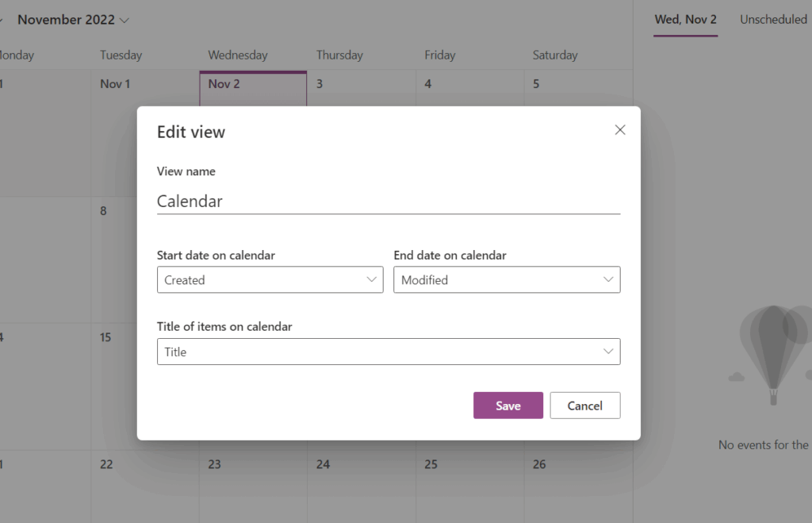This screenshot has width=812, height=523.
Task: Click the Wednesday column header
Action: click(238, 55)
